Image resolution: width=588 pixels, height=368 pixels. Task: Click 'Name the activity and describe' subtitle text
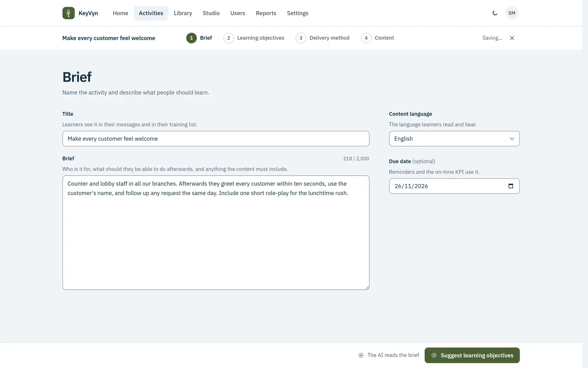(x=136, y=93)
